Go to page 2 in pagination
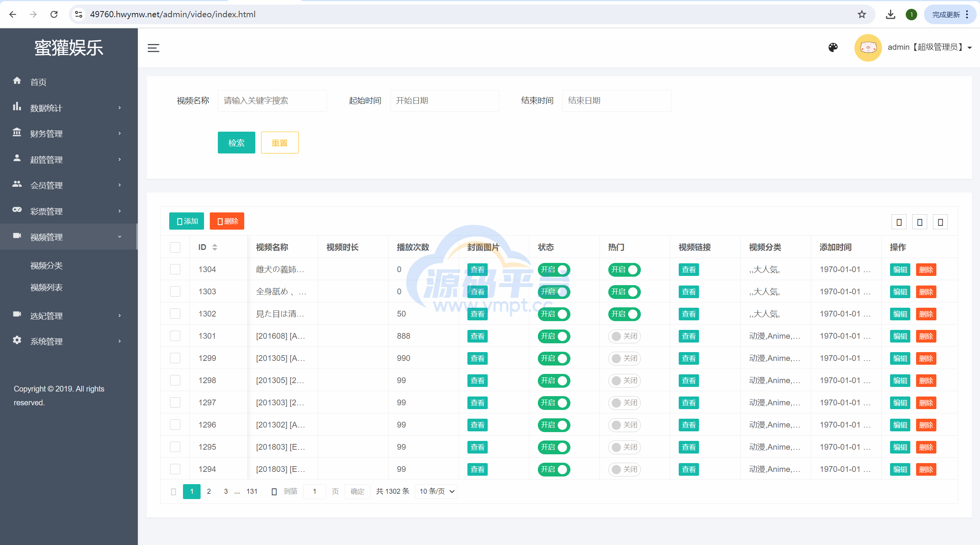Screen dimensions: 980x545 click(x=209, y=491)
